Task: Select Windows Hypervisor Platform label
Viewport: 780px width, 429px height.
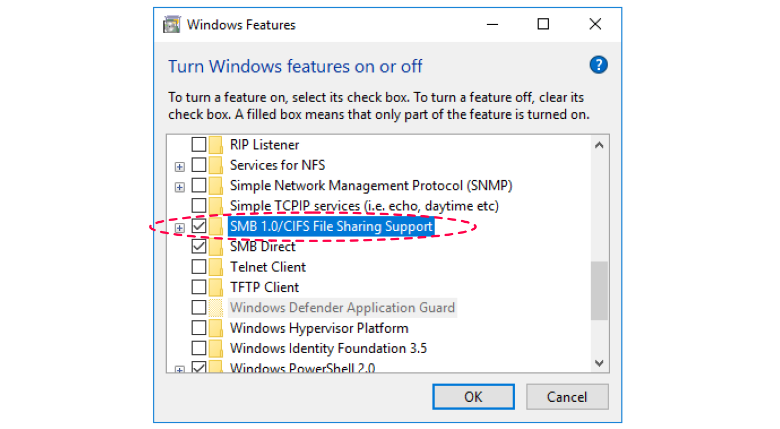Action: point(319,328)
